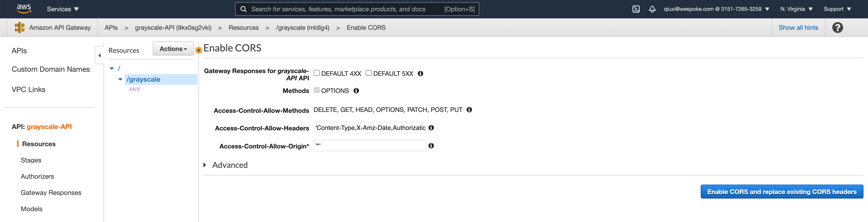Click the AWS logo home icon
Screen dimensions: 868x222
24,9
